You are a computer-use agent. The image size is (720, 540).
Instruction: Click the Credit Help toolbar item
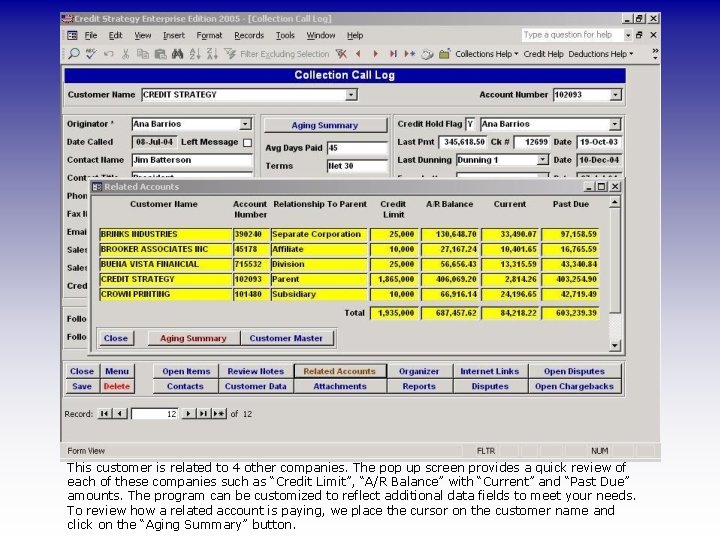click(x=543, y=54)
